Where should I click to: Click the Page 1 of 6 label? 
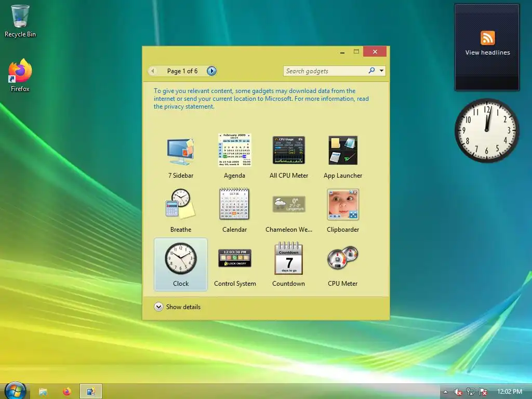[182, 71]
